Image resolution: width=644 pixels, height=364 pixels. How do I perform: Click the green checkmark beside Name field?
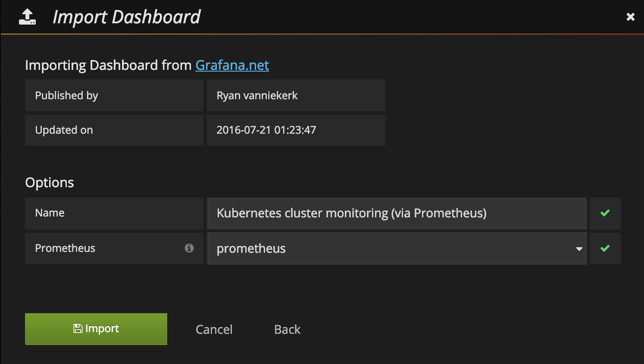click(605, 213)
